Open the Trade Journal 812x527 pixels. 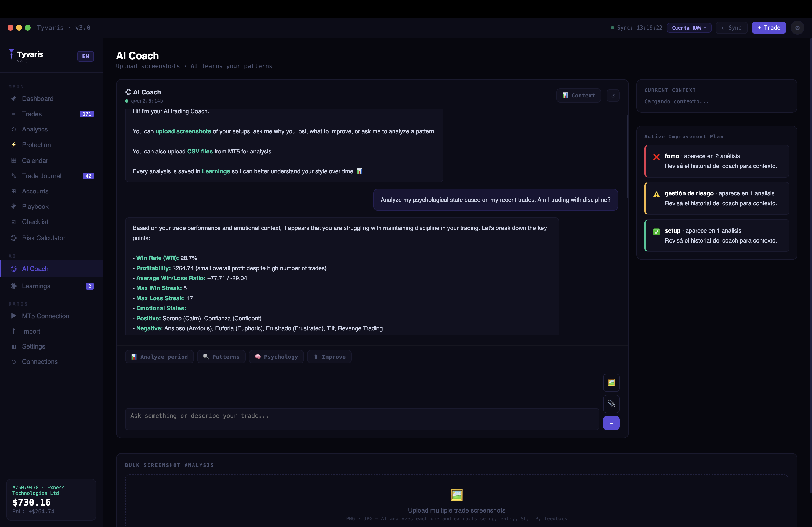coord(51,176)
